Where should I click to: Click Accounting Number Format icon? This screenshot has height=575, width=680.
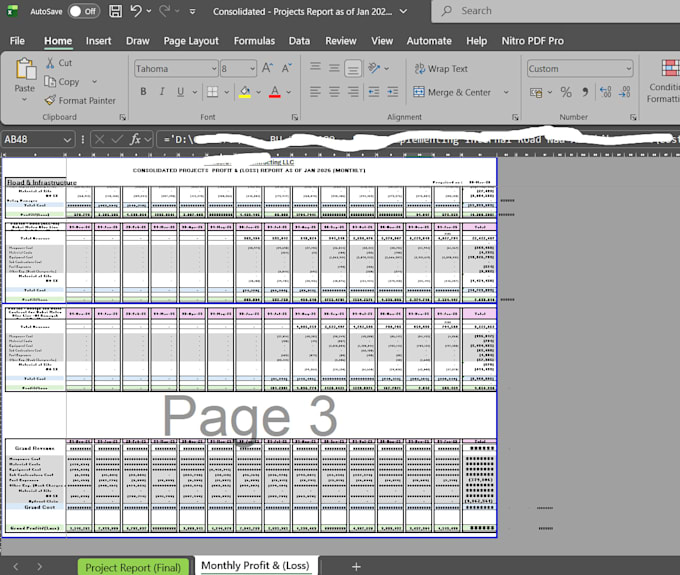click(x=536, y=92)
